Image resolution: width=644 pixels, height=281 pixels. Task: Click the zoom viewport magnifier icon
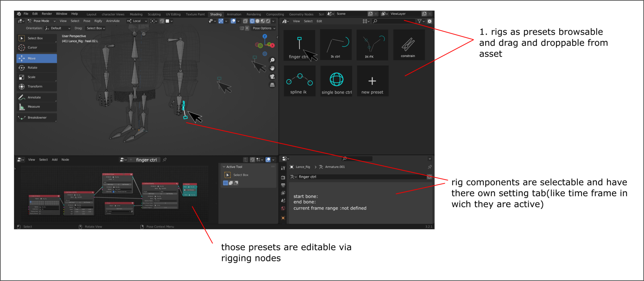click(x=272, y=60)
